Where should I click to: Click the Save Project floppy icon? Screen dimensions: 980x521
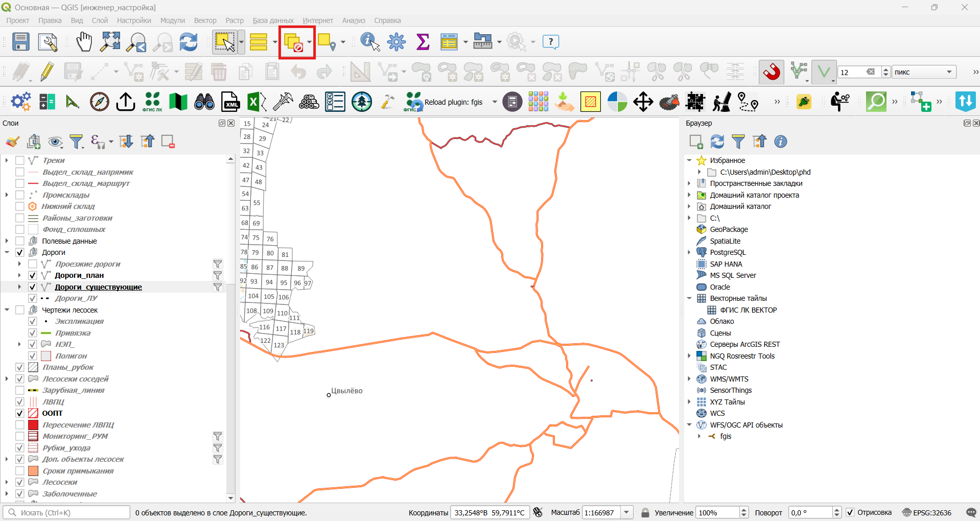tap(21, 42)
